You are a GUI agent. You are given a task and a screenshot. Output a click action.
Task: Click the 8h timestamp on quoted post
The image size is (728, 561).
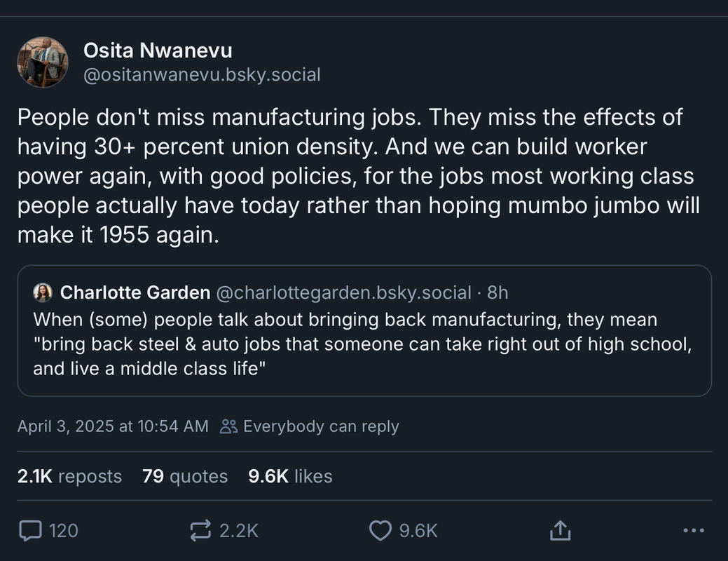pos(497,293)
